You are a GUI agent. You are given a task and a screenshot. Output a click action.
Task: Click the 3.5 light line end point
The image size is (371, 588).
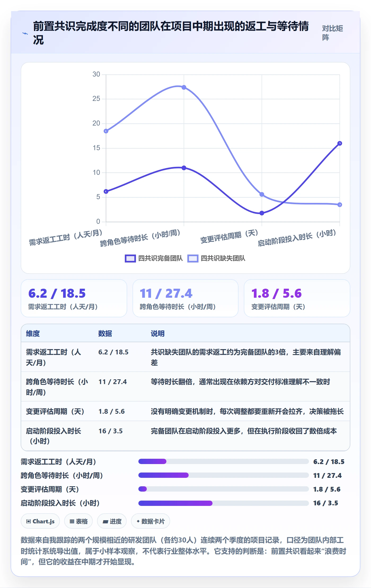tap(340, 205)
